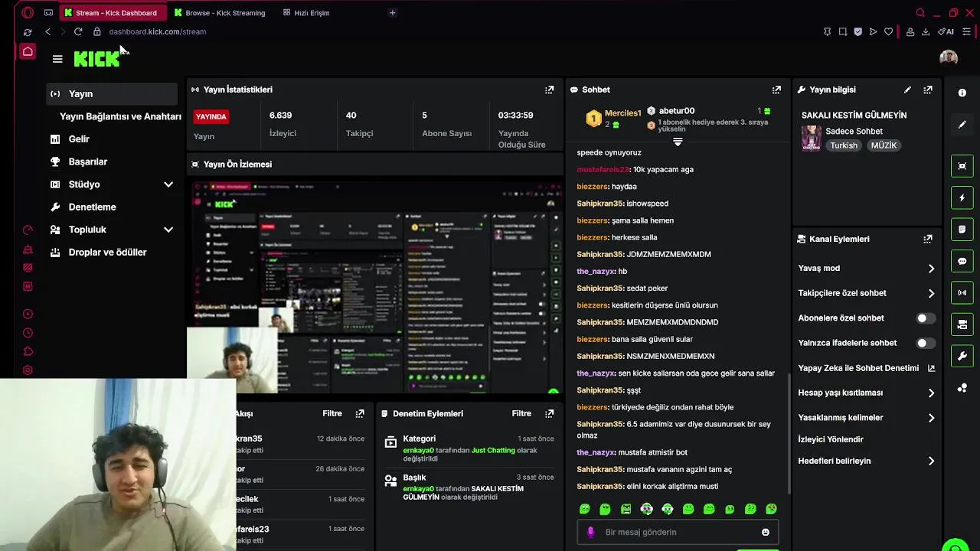Click the Kick logo
Screen dimensions: 980x551
point(96,58)
